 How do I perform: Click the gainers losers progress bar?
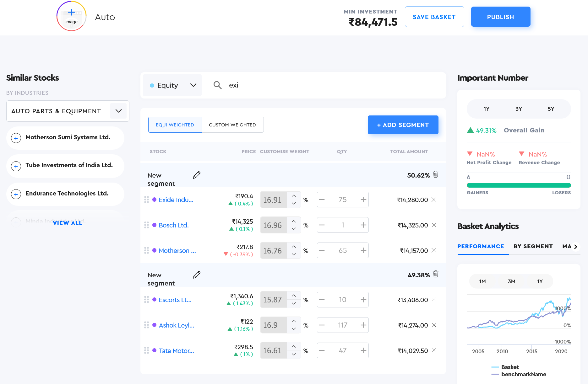pyautogui.click(x=519, y=185)
